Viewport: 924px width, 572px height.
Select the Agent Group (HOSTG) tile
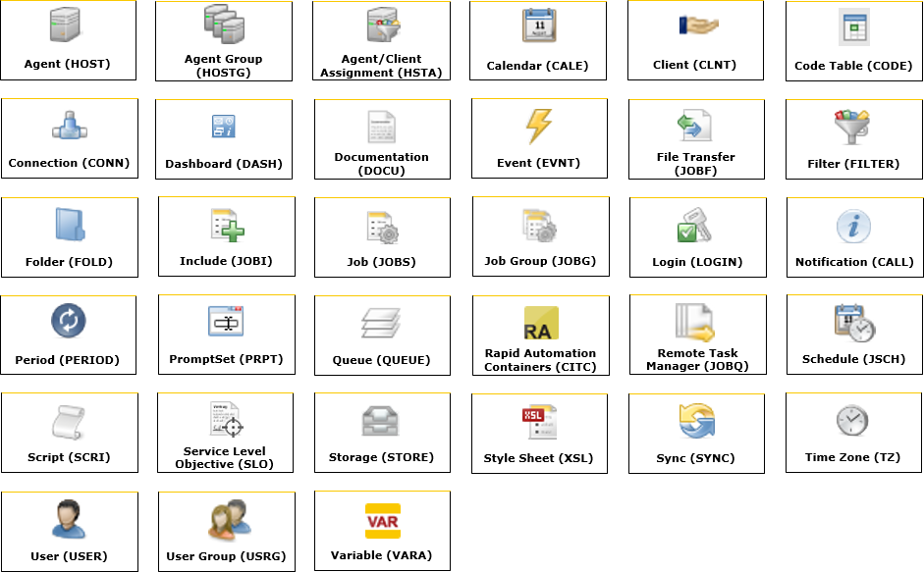224,41
